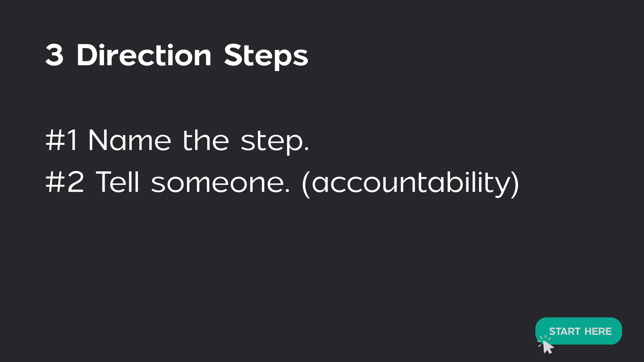Click the word "Steps" in the title

click(266, 56)
